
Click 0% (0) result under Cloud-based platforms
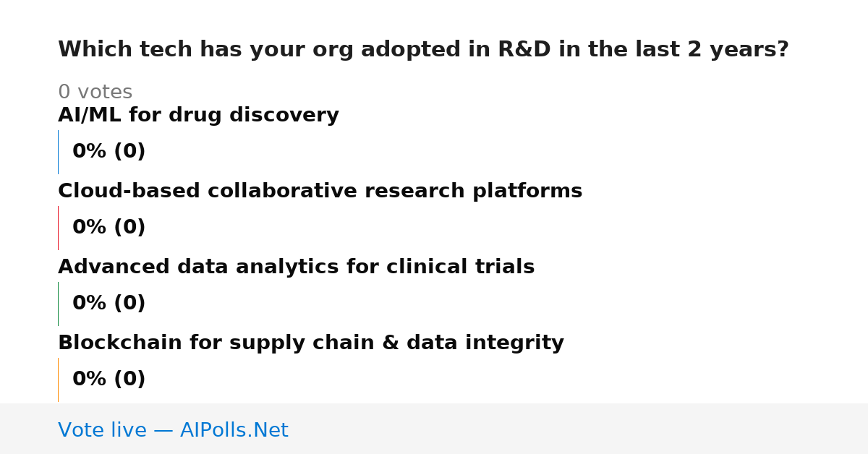[x=109, y=228]
